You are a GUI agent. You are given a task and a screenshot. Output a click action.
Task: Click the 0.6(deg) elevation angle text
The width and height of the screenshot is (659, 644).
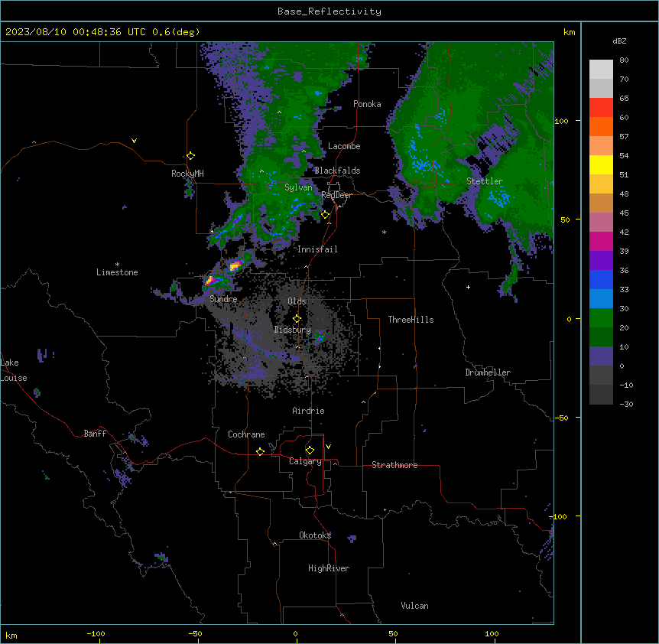176,32
